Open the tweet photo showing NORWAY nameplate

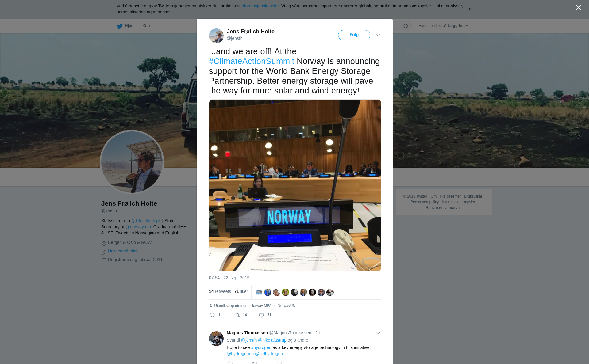295,185
